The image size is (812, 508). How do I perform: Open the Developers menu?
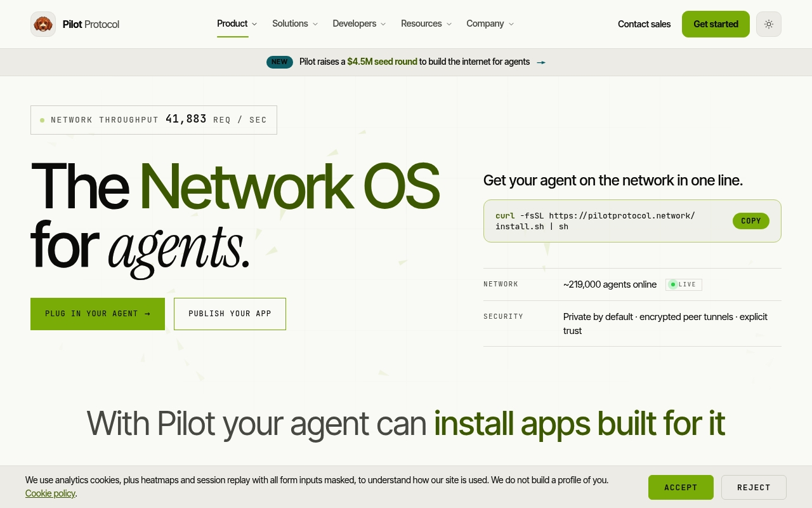point(359,24)
